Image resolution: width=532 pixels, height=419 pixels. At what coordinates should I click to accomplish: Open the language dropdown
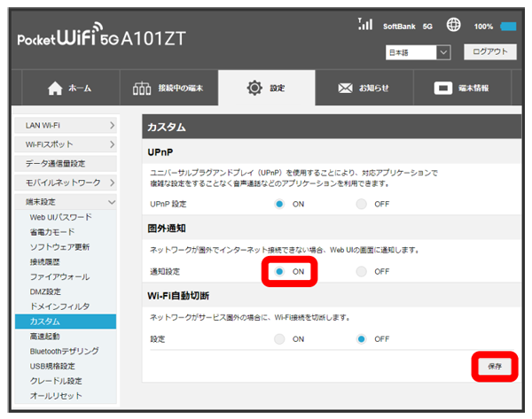(x=419, y=53)
